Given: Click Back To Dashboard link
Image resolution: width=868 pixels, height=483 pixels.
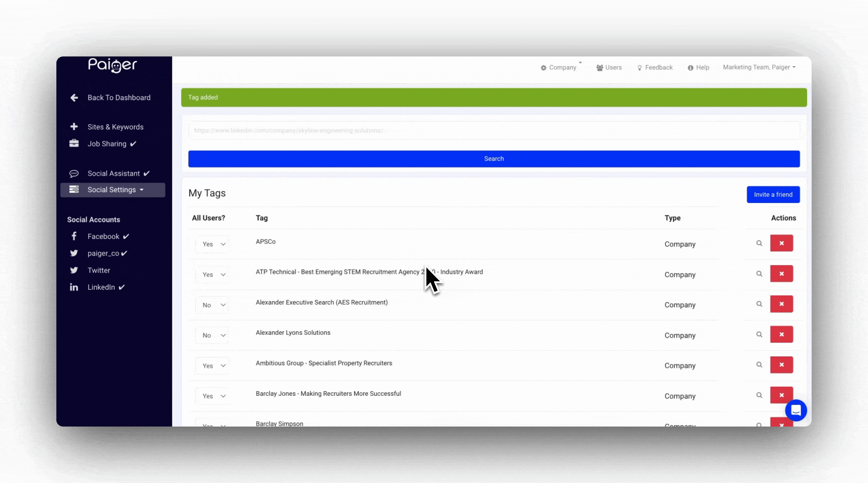Looking at the screenshot, I should tap(119, 97).
